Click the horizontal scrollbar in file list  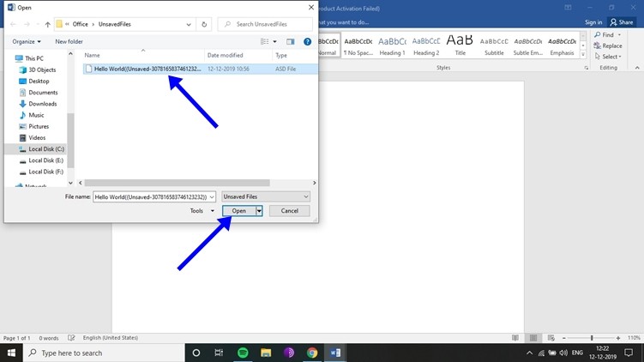coord(177,183)
